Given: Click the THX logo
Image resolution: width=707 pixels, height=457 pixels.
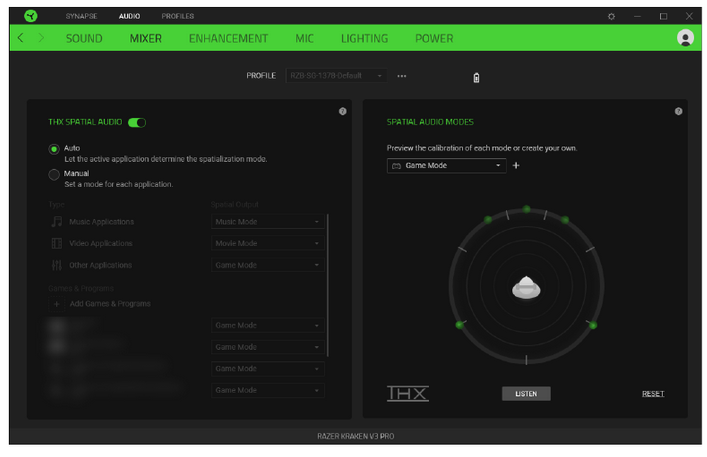Looking at the screenshot, I should point(408,393).
